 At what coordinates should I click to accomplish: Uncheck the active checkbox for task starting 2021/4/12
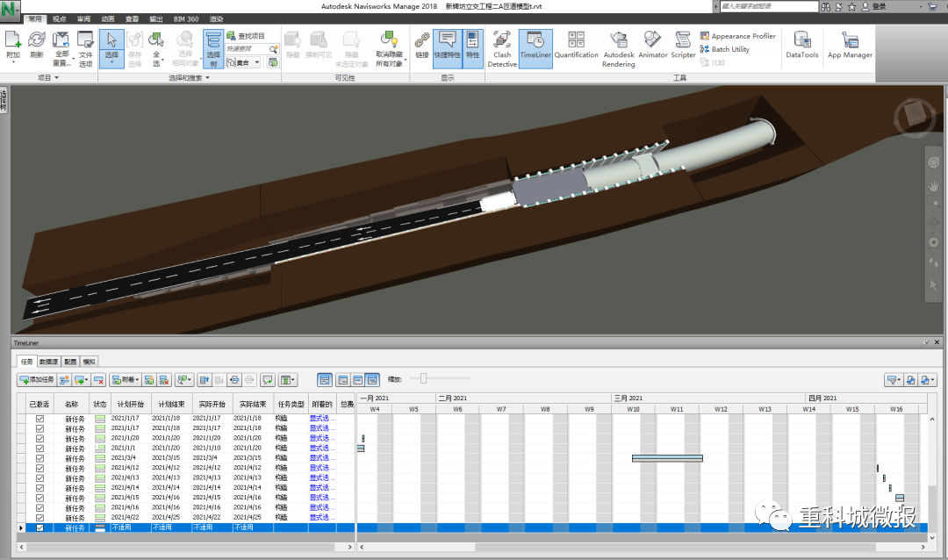pos(39,468)
